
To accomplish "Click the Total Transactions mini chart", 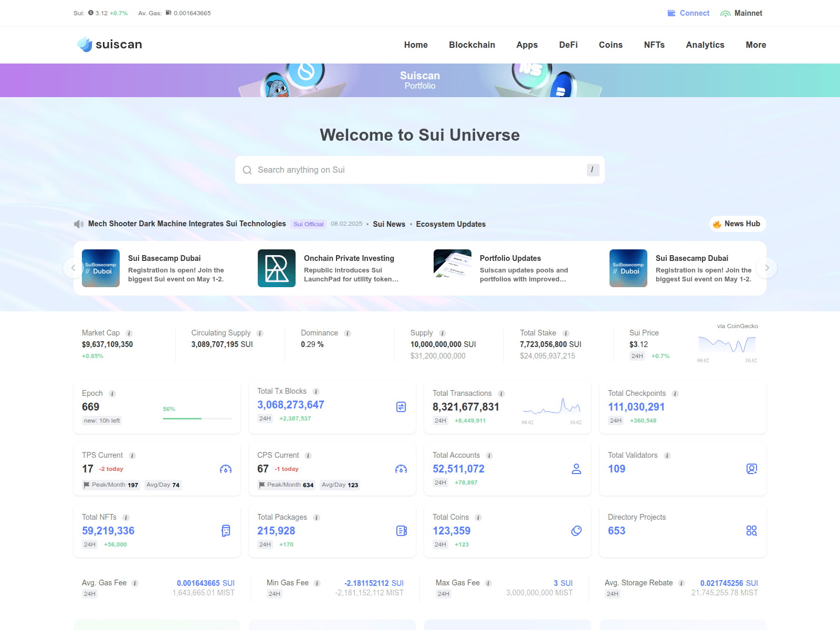I will 552,406.
